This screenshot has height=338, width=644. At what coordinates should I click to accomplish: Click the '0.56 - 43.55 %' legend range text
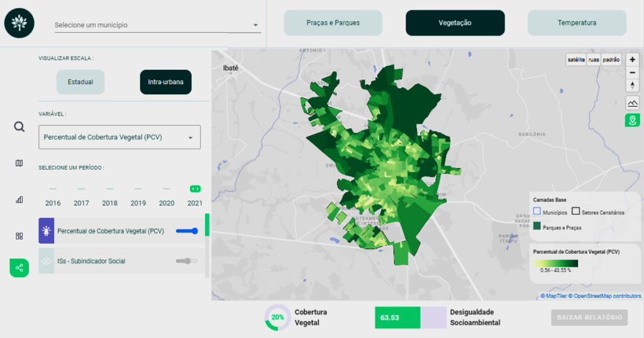(x=555, y=270)
